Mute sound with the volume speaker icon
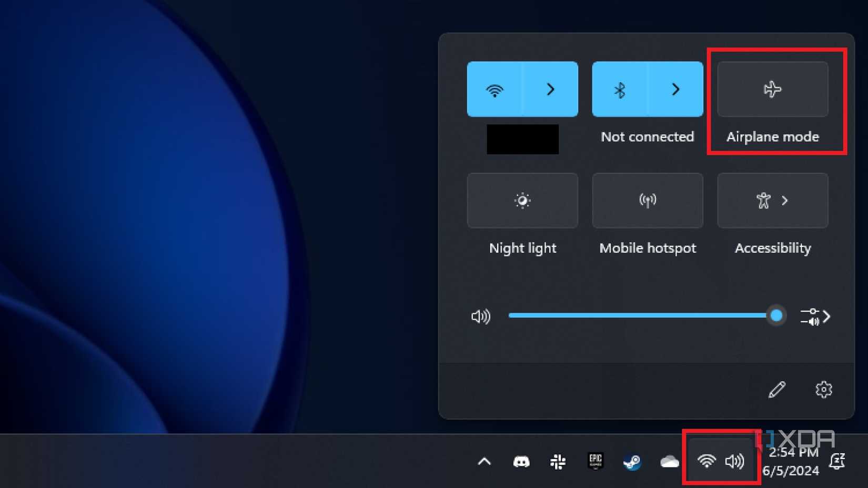This screenshot has height=488, width=868. click(x=481, y=316)
